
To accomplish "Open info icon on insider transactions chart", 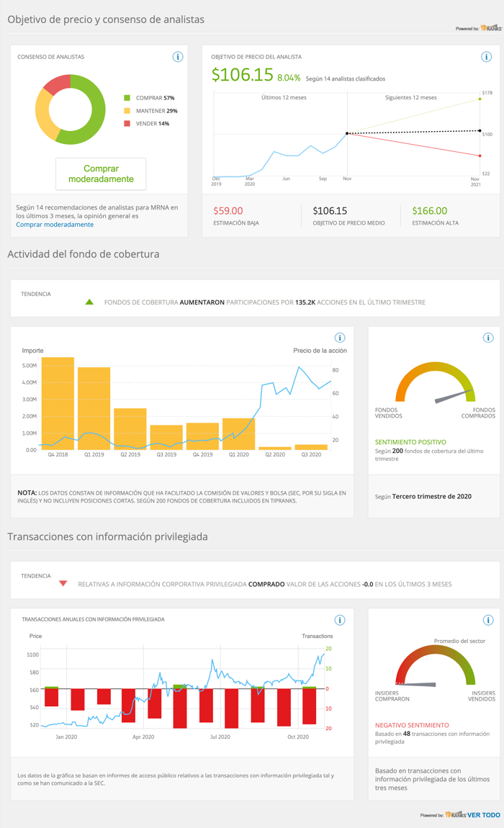I will tap(341, 621).
